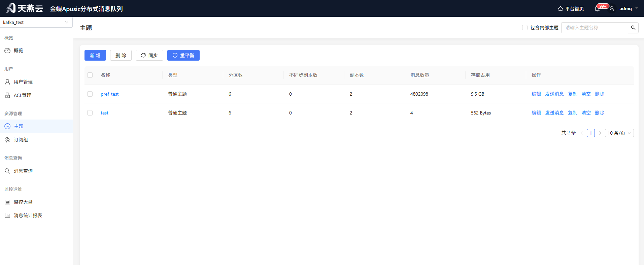Click the 消息统计报表 bar chart icon

(x=7, y=216)
